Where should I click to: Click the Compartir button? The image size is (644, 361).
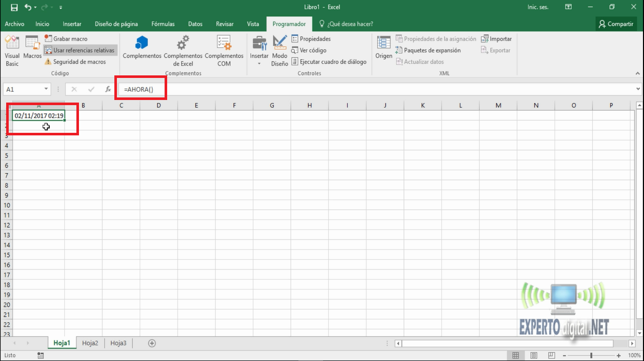[616, 24]
